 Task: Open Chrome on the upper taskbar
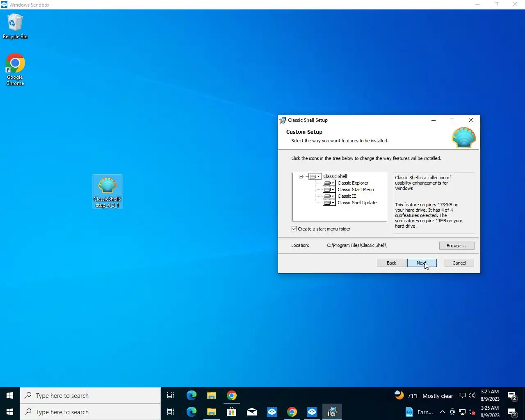(x=232, y=395)
